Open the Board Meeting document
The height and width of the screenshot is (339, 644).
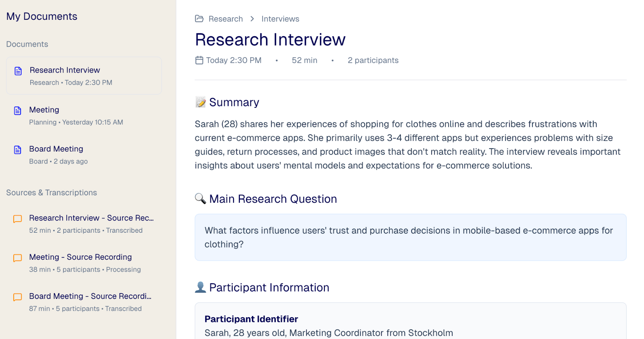pos(84,155)
